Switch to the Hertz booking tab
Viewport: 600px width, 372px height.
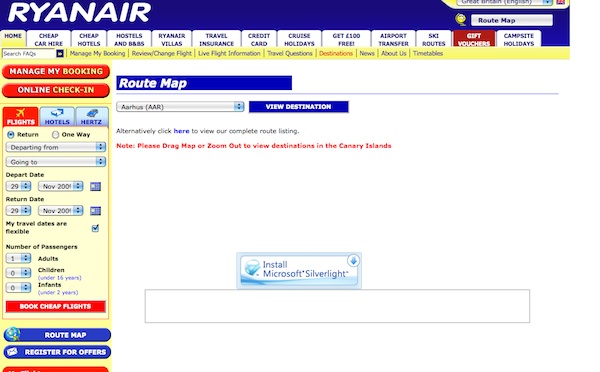point(91,117)
